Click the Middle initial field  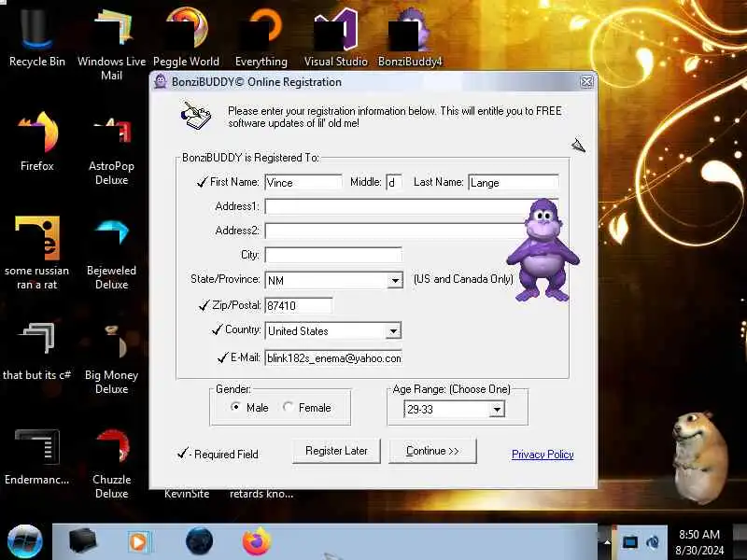[x=393, y=182]
